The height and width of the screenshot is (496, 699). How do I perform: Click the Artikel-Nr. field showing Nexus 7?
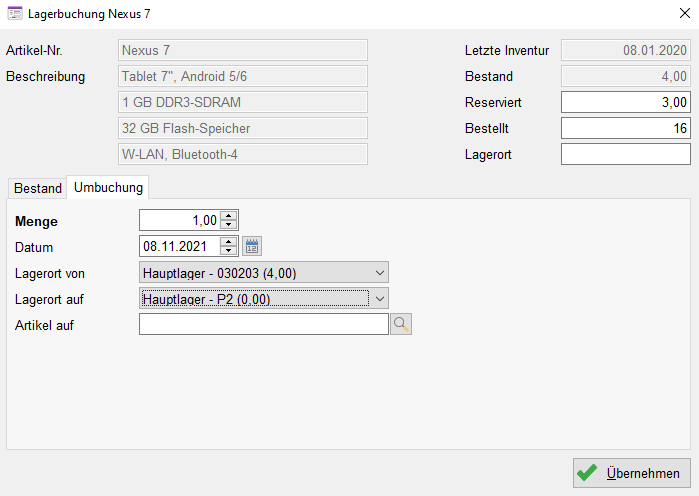[x=243, y=50]
